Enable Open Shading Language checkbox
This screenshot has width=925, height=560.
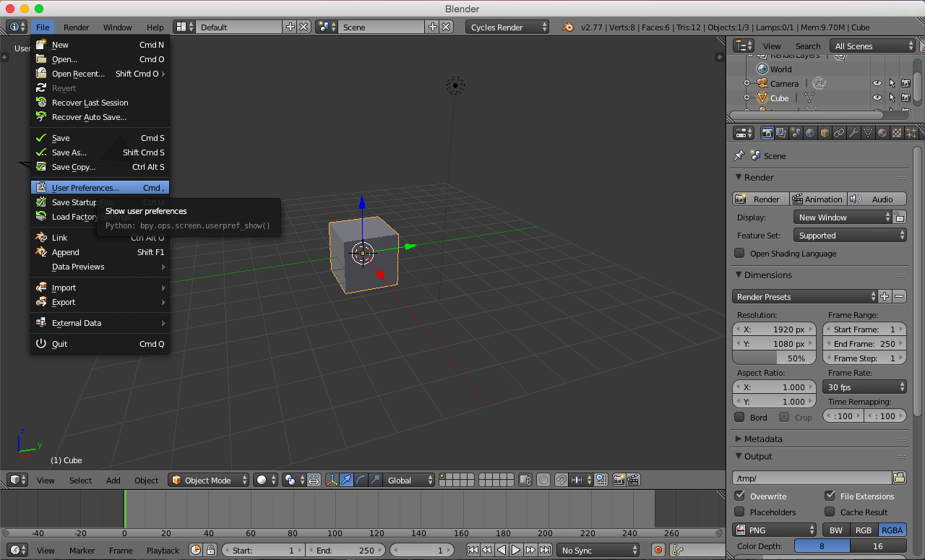[739, 254]
